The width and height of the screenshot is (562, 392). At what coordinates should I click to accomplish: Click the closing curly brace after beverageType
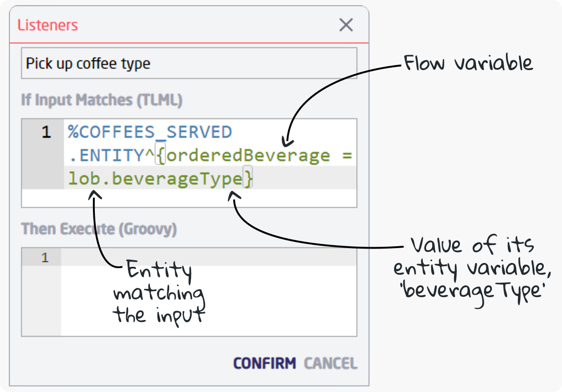[x=247, y=178]
